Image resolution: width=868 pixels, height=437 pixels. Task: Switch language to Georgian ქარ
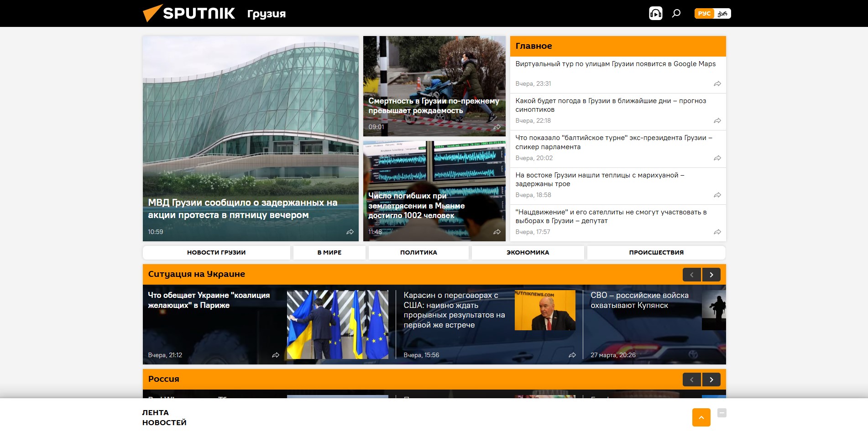722,14
